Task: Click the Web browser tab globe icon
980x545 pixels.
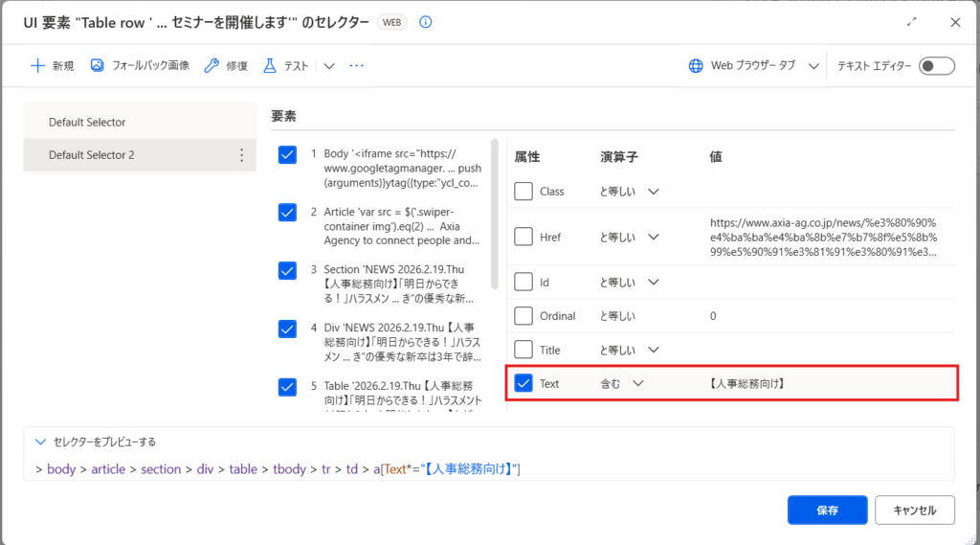Action: point(696,66)
